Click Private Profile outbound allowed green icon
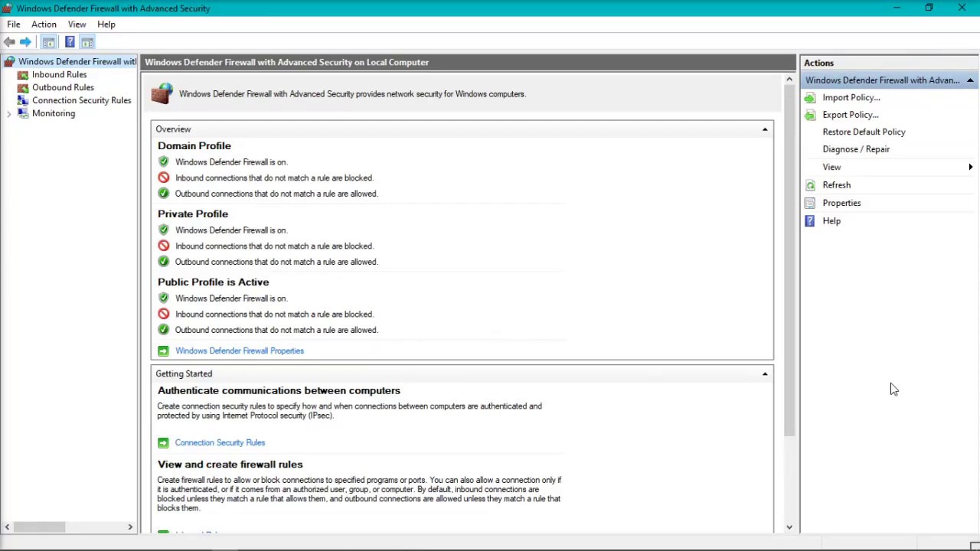The image size is (980, 551). tap(163, 262)
